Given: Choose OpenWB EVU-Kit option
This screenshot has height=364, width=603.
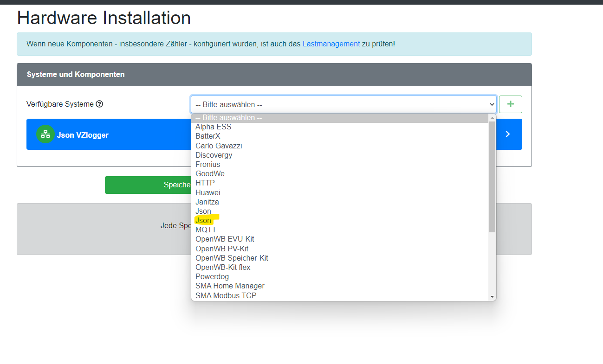Looking at the screenshot, I should point(225,239).
